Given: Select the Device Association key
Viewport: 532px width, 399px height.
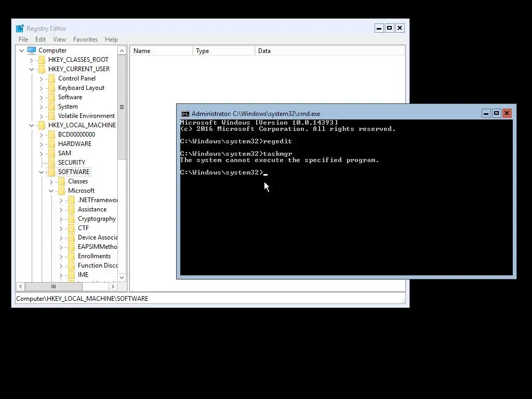Looking at the screenshot, I should pos(98,237).
